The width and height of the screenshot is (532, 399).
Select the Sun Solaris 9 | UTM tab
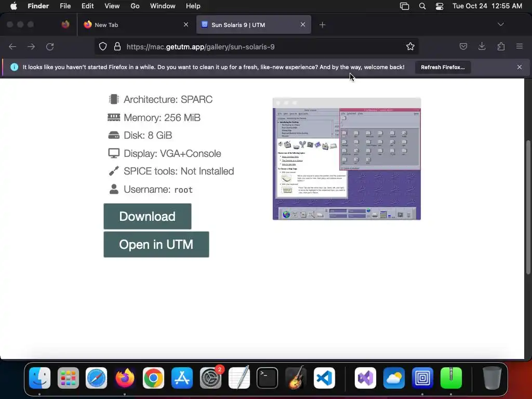tap(254, 24)
